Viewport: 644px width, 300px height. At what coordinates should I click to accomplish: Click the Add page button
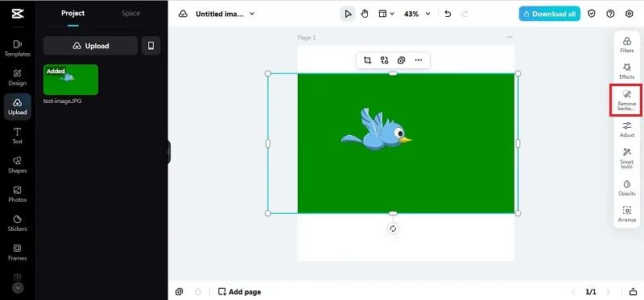click(239, 292)
